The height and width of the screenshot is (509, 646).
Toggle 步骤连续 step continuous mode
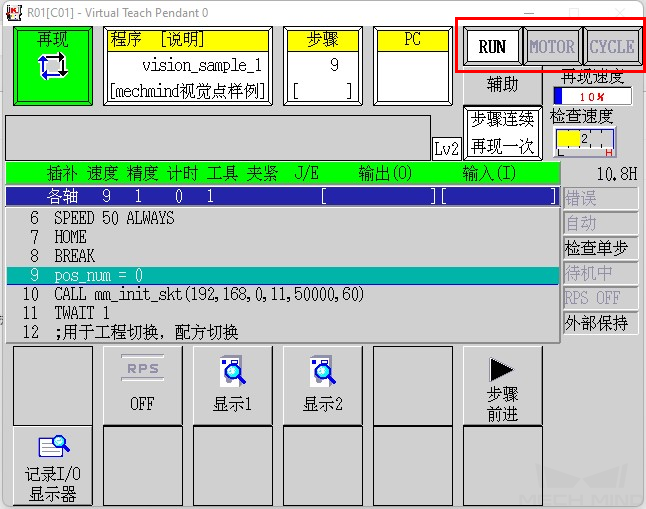[x=503, y=120]
